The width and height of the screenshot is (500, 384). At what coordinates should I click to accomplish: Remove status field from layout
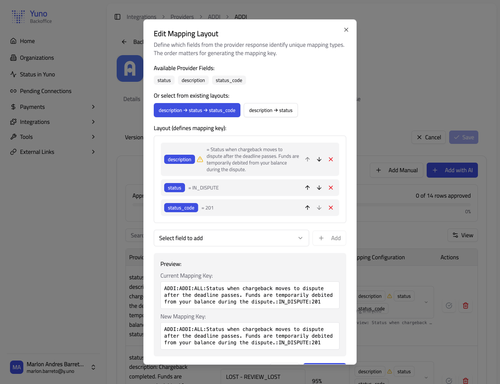click(331, 188)
